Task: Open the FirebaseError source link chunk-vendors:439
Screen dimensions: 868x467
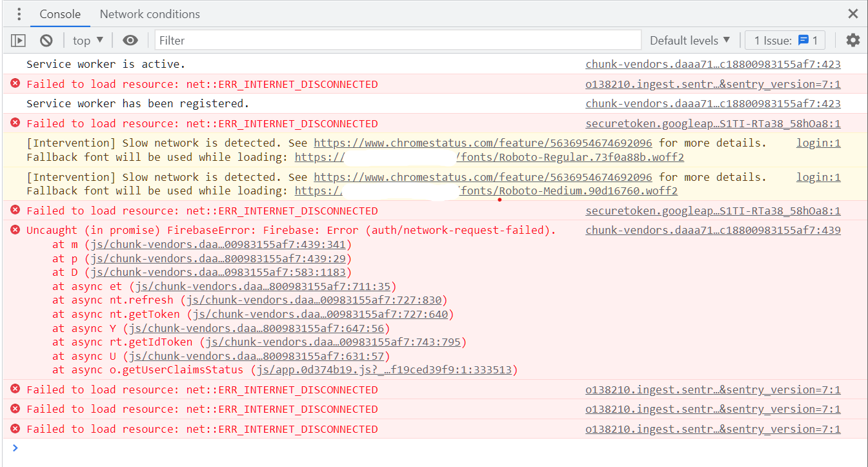Action: [x=713, y=230]
